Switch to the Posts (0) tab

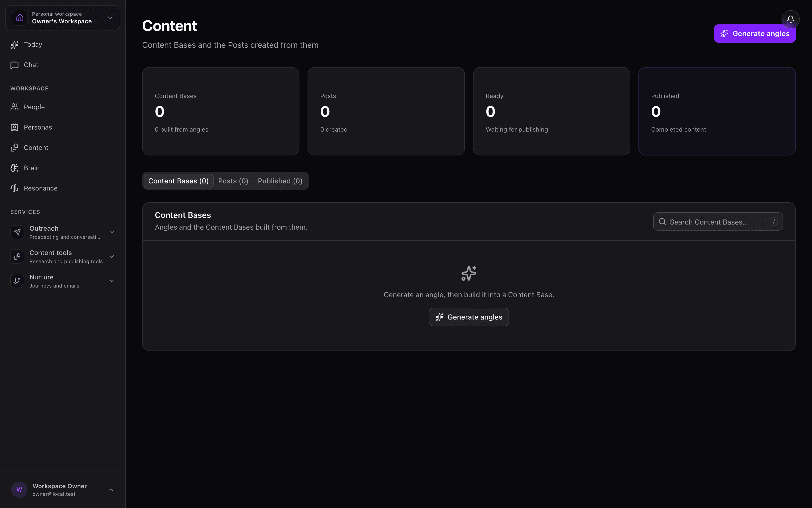233,181
